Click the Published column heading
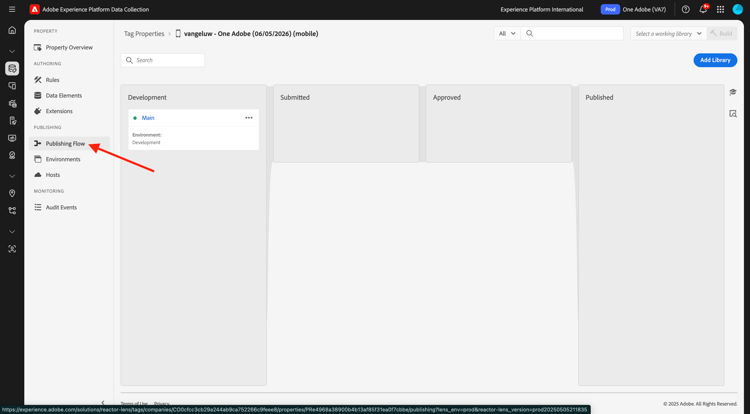Screen dimensions: 750x414 (599, 97)
